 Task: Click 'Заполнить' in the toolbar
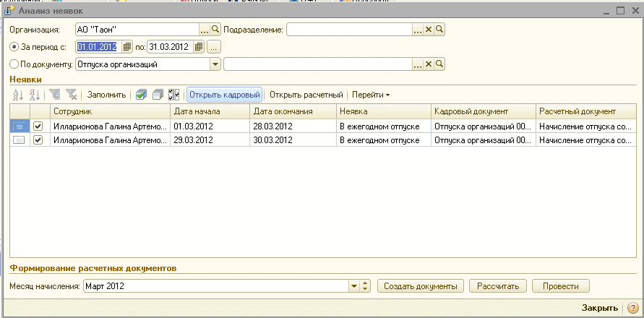click(x=107, y=95)
